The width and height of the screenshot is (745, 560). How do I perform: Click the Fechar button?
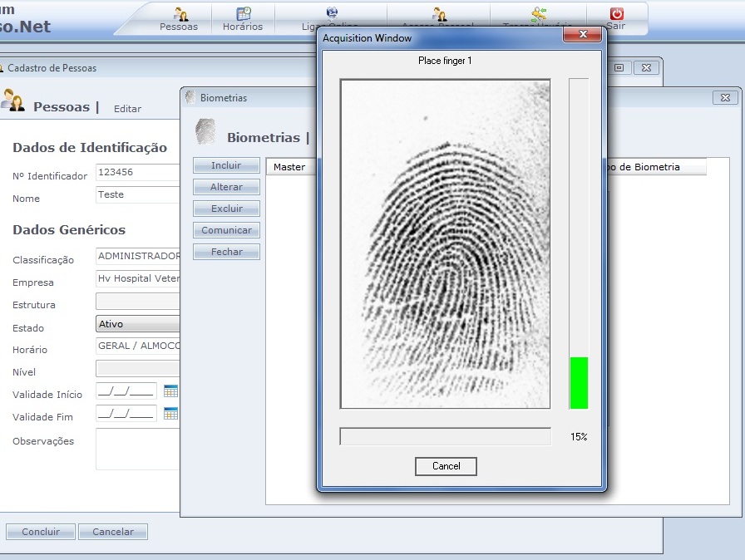(226, 252)
